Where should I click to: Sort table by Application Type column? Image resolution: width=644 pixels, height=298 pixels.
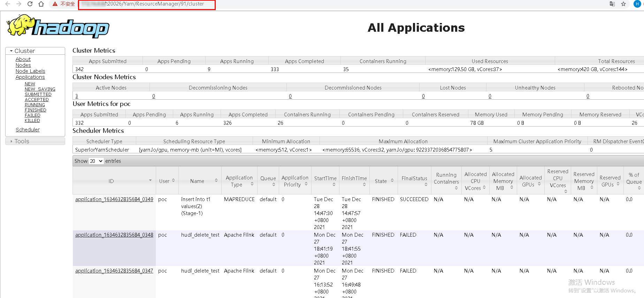point(239,181)
